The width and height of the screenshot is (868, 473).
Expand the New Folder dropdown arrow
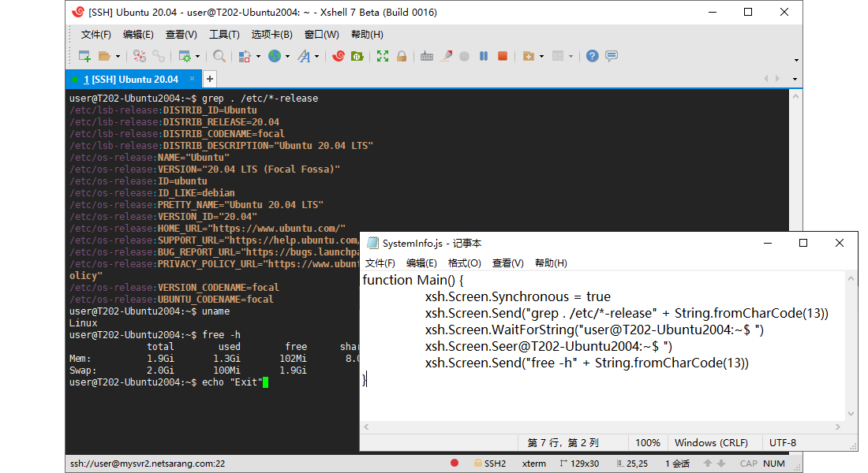[541, 57]
